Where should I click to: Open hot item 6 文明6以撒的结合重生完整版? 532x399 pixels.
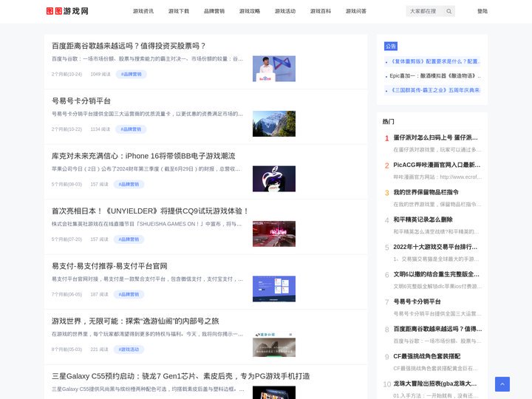pyautogui.click(x=436, y=274)
